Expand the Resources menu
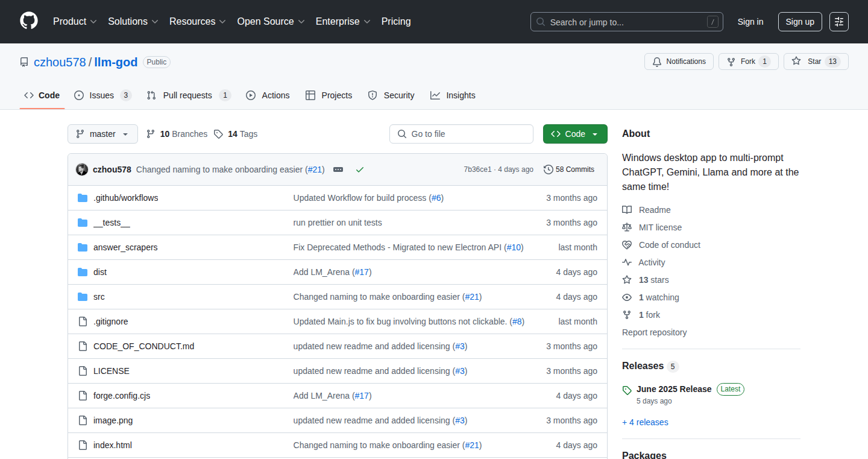The height and width of the screenshot is (459, 868). tap(198, 22)
